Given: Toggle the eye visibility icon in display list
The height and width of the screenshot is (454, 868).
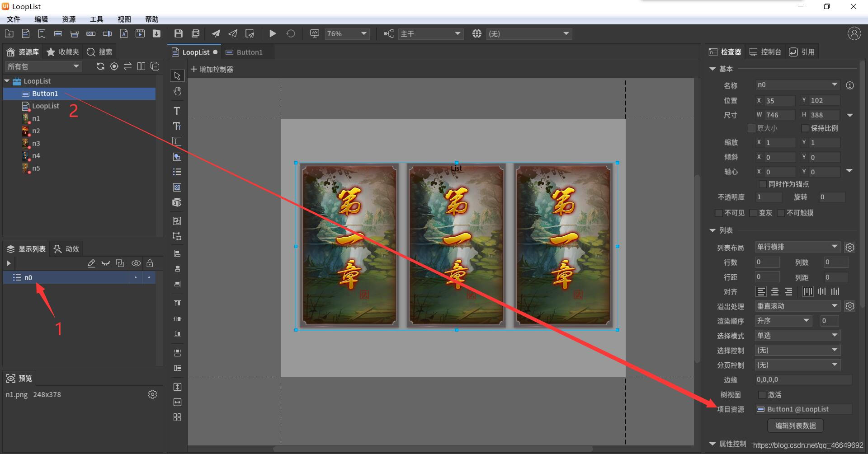Looking at the screenshot, I should (136, 263).
